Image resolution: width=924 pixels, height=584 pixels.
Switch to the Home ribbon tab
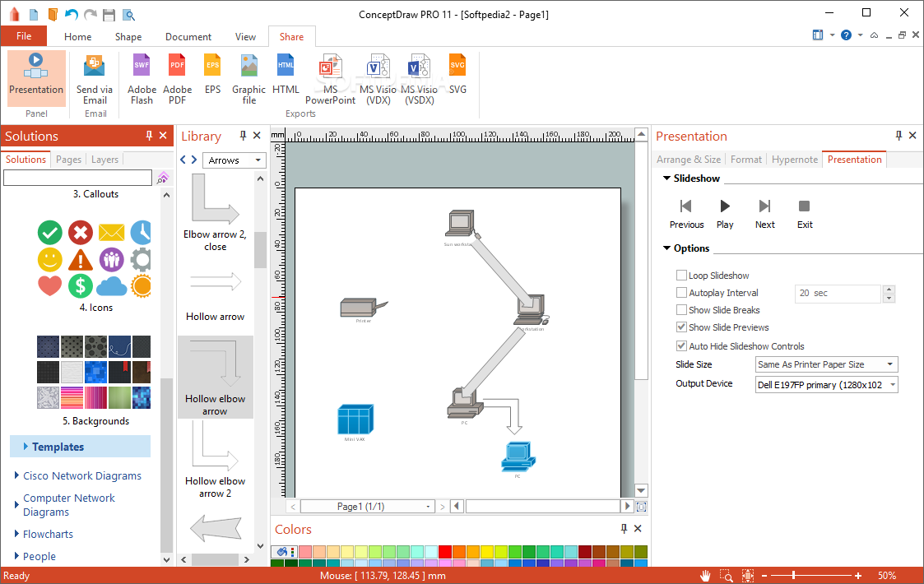(x=78, y=36)
